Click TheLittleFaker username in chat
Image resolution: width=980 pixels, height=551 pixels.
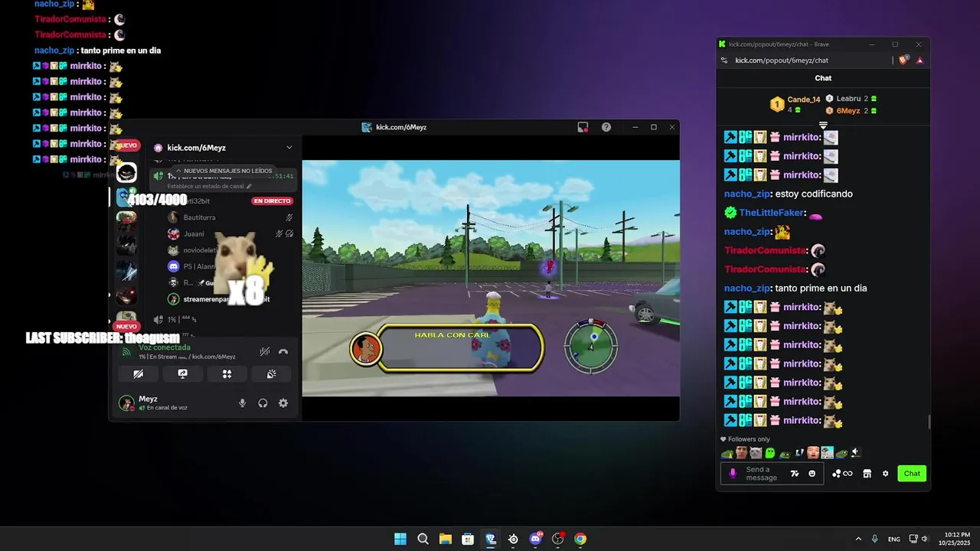pos(771,213)
